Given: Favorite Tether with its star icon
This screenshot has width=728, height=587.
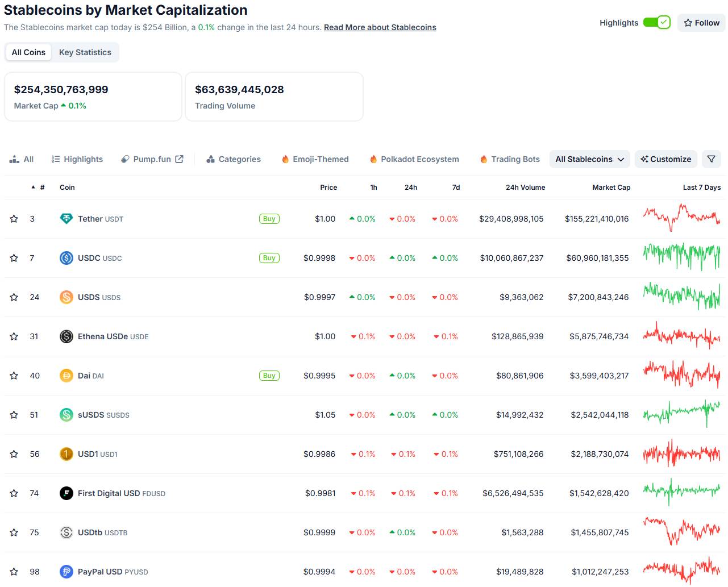Looking at the screenshot, I should 14,219.
